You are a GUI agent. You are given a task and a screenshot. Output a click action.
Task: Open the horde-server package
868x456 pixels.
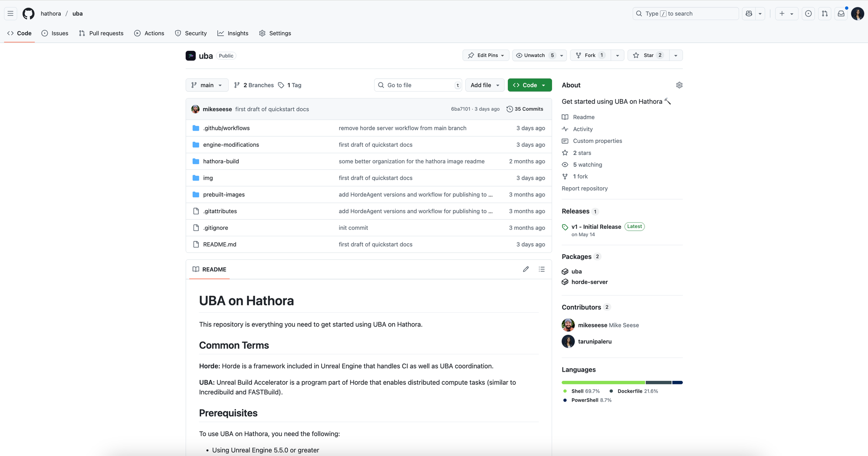589,282
